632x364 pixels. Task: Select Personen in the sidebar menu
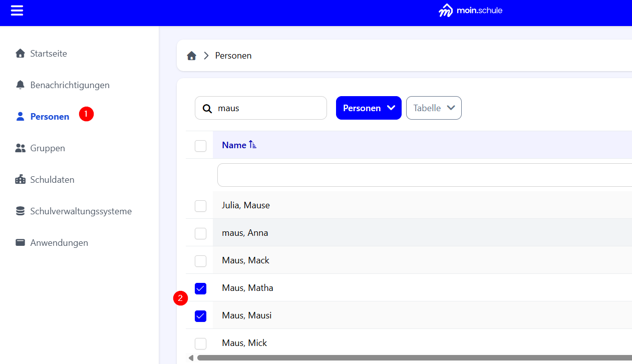pos(50,117)
